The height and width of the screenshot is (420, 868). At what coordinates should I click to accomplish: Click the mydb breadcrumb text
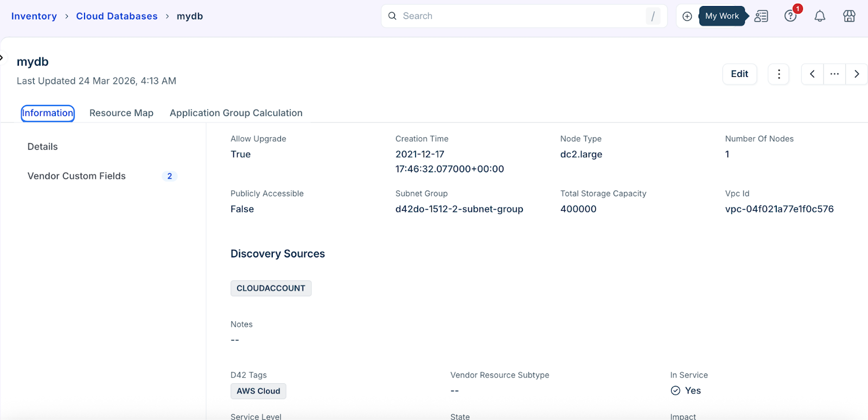[190, 16]
